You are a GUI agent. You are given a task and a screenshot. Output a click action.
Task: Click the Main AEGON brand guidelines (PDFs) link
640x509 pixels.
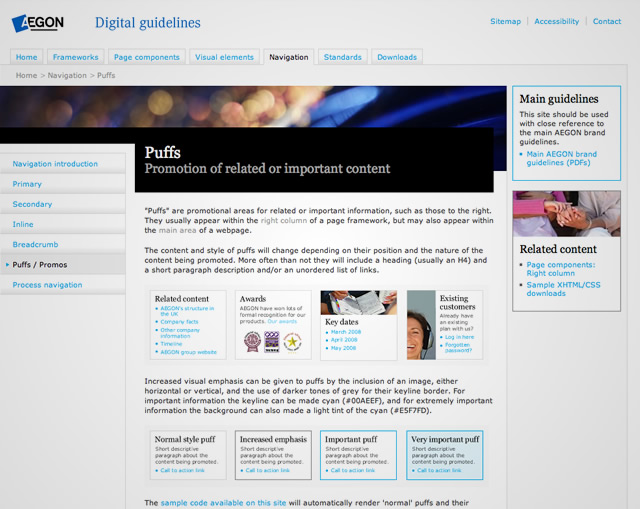(x=561, y=158)
